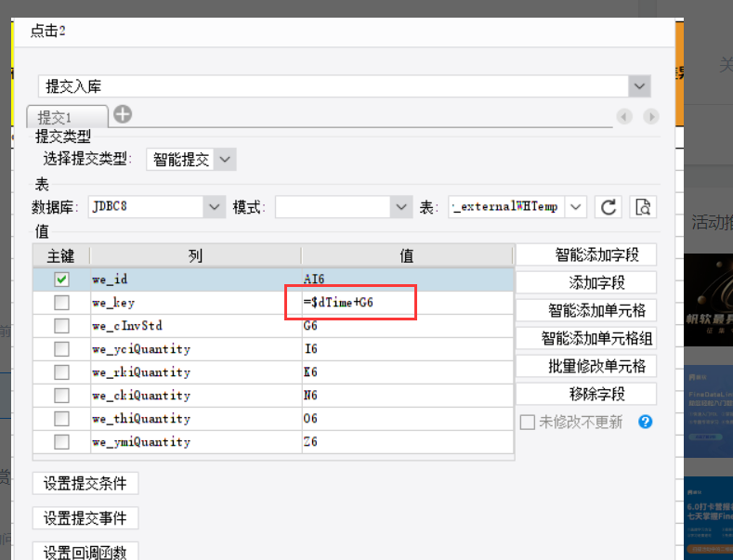Check primary key for we_ymiQuantity
This screenshot has height=560, width=733.
click(61, 442)
